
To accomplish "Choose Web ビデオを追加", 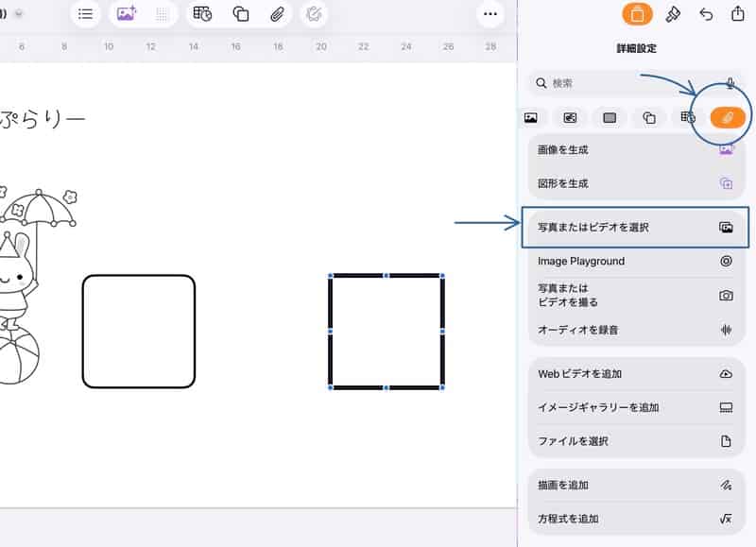I will tap(635, 374).
